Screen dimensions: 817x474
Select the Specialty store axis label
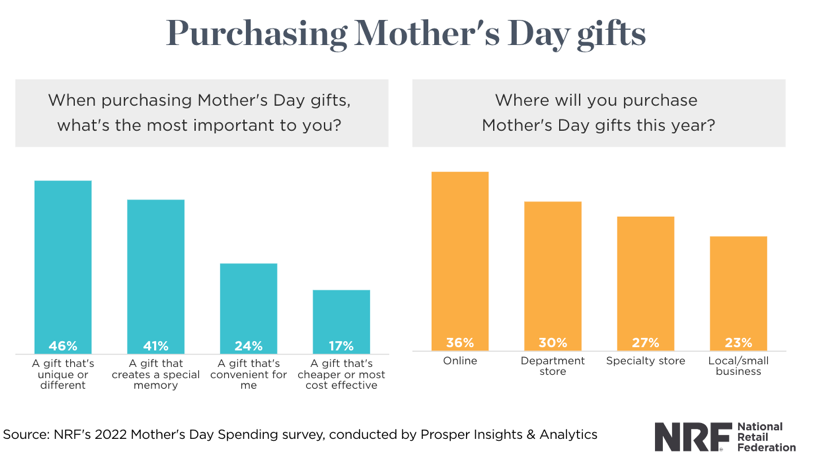(x=645, y=361)
